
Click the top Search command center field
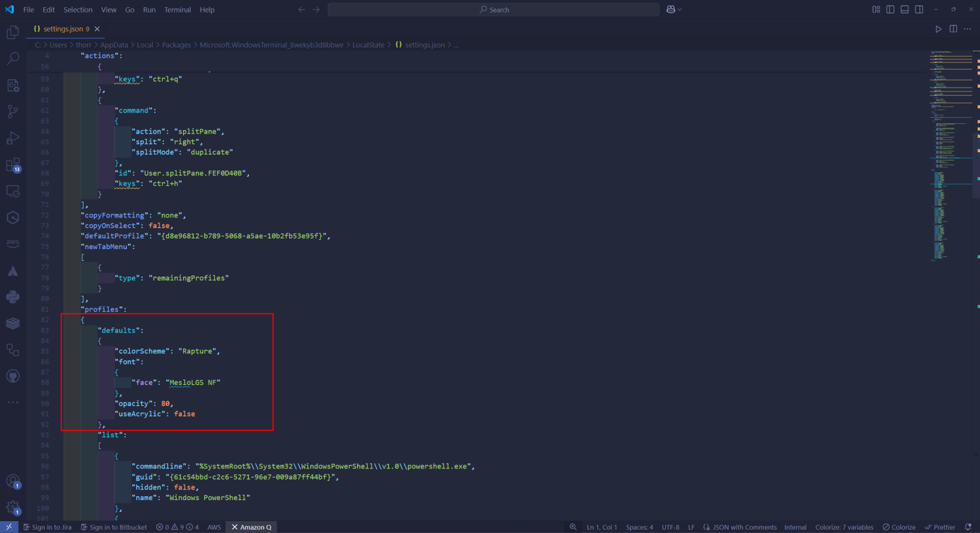pos(493,10)
